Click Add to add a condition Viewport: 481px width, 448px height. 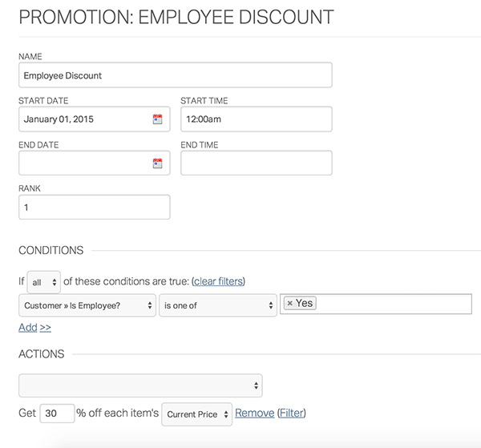(x=27, y=327)
